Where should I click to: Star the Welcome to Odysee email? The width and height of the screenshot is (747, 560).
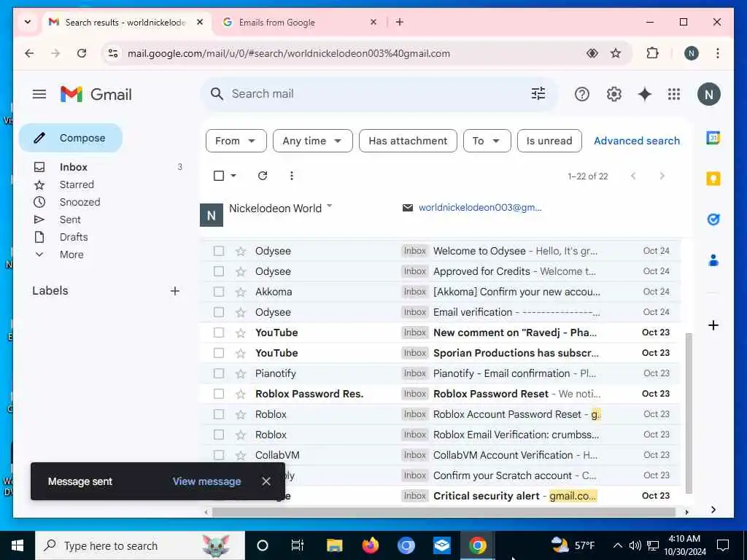[x=241, y=251]
